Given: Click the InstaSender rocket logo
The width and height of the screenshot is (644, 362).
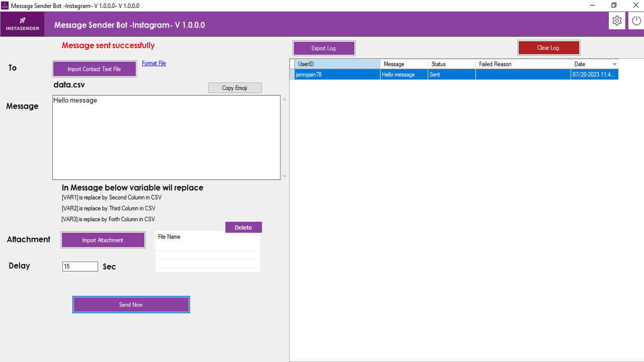Looking at the screenshot, I should 22,24.
